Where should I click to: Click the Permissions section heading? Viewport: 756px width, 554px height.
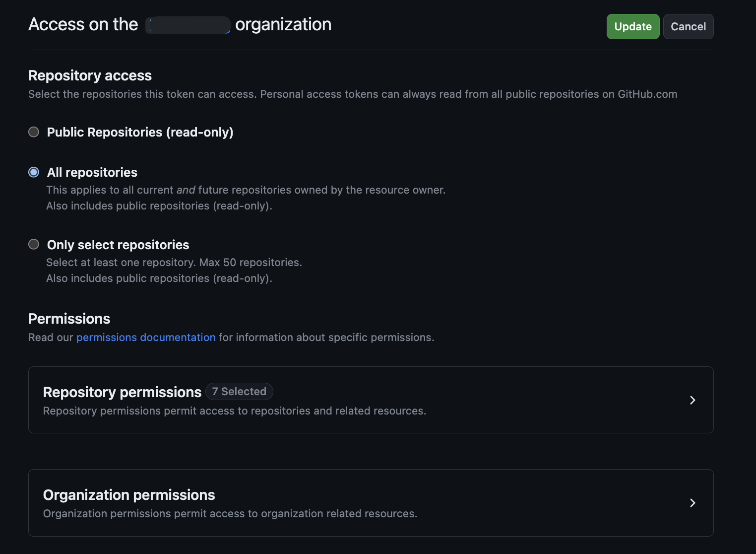pos(69,318)
